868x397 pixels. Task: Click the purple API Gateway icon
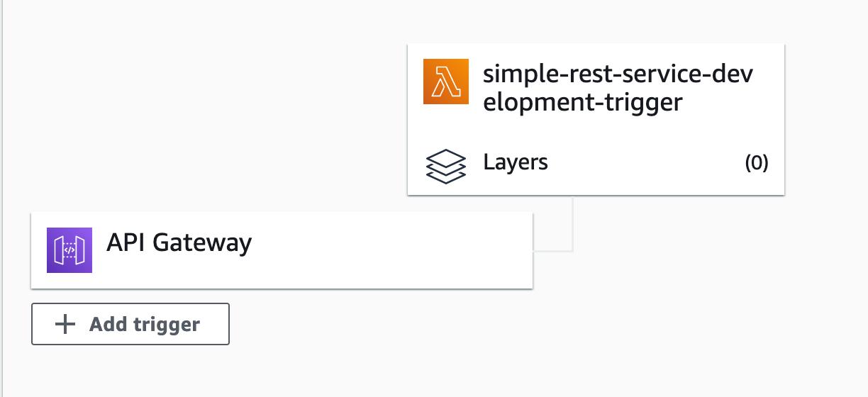(69, 250)
